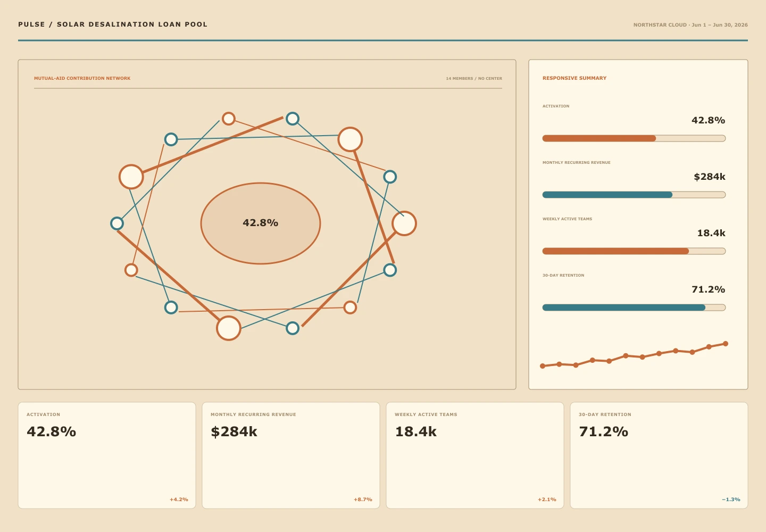Select the 18.4k value in Responsive Summary

pos(711,234)
